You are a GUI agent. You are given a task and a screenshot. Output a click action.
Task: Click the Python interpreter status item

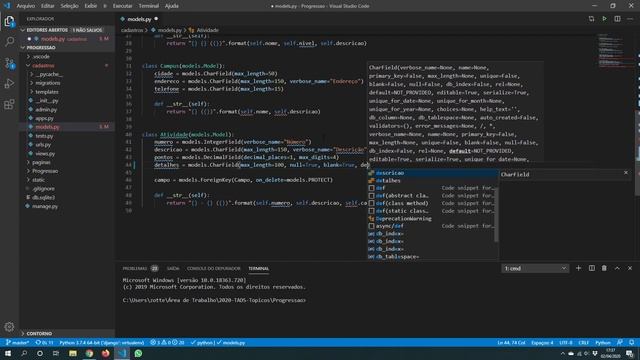tap(102, 342)
